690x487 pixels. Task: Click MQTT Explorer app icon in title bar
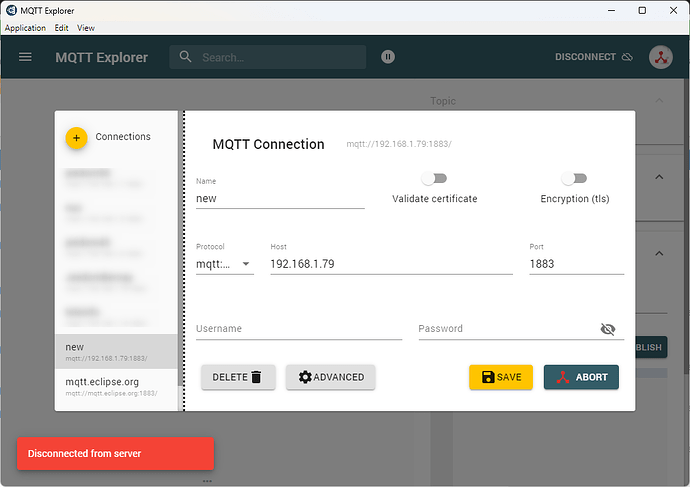(x=11, y=10)
